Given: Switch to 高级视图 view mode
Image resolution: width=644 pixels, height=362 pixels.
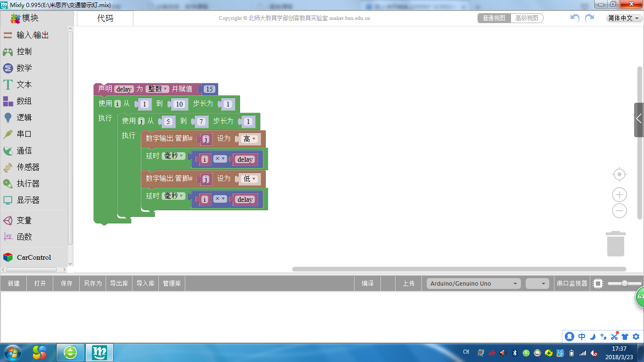Looking at the screenshot, I should click(x=527, y=18).
